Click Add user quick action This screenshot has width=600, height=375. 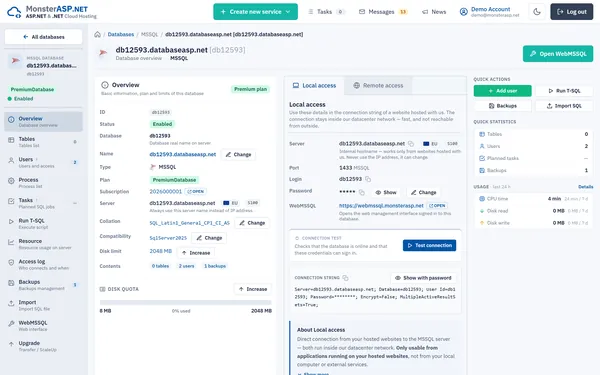click(502, 91)
